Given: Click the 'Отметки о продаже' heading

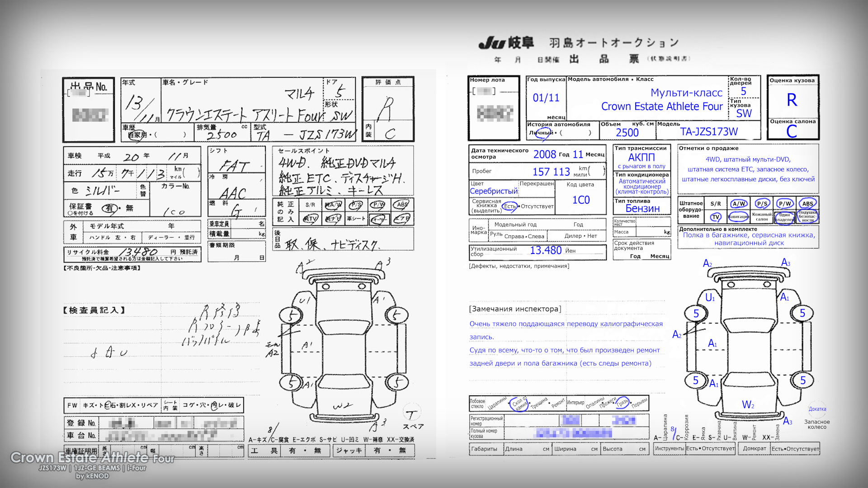Looking at the screenshot, I should [x=708, y=148].
